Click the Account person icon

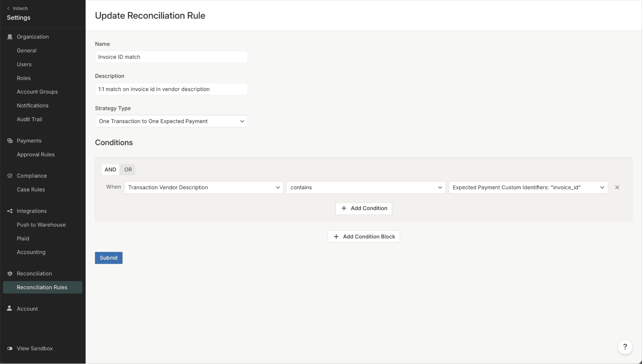pos(10,308)
